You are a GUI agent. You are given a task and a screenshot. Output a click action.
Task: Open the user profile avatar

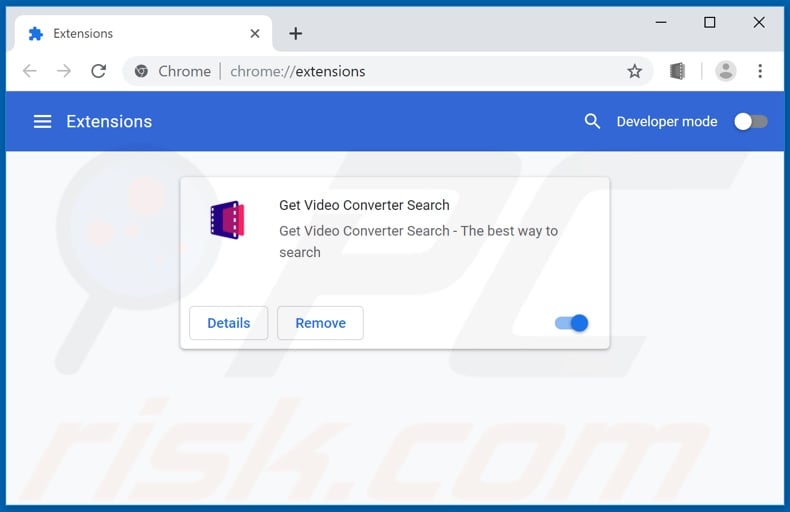pyautogui.click(x=726, y=71)
